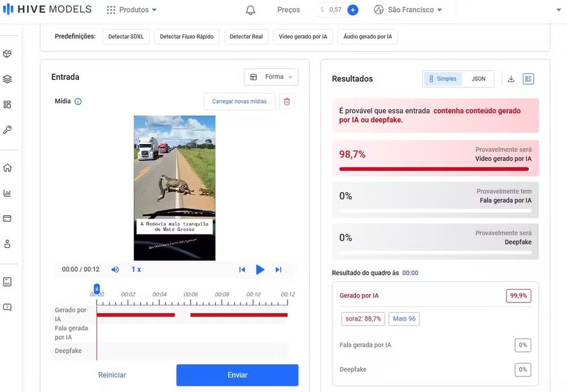Open the layers sidebar icon
The height and width of the screenshot is (392, 567).
(x=7, y=79)
